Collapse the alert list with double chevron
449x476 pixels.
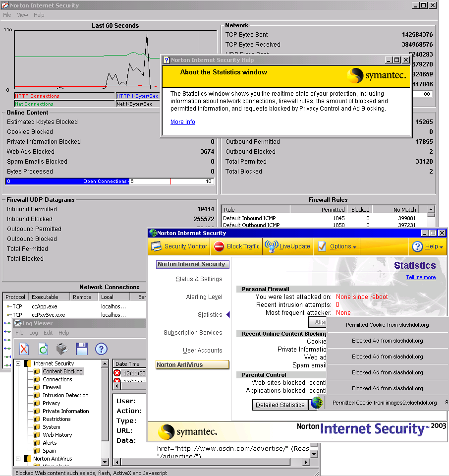coord(446,403)
